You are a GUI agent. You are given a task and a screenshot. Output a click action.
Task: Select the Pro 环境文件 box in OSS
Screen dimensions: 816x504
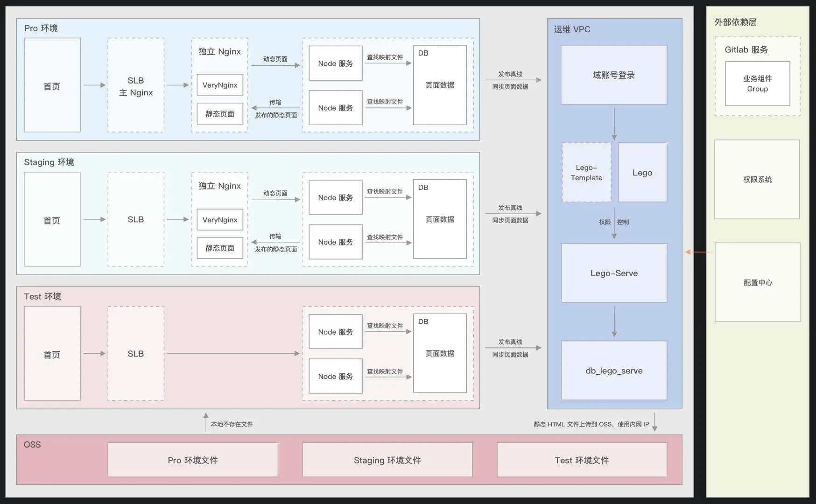pyautogui.click(x=193, y=460)
